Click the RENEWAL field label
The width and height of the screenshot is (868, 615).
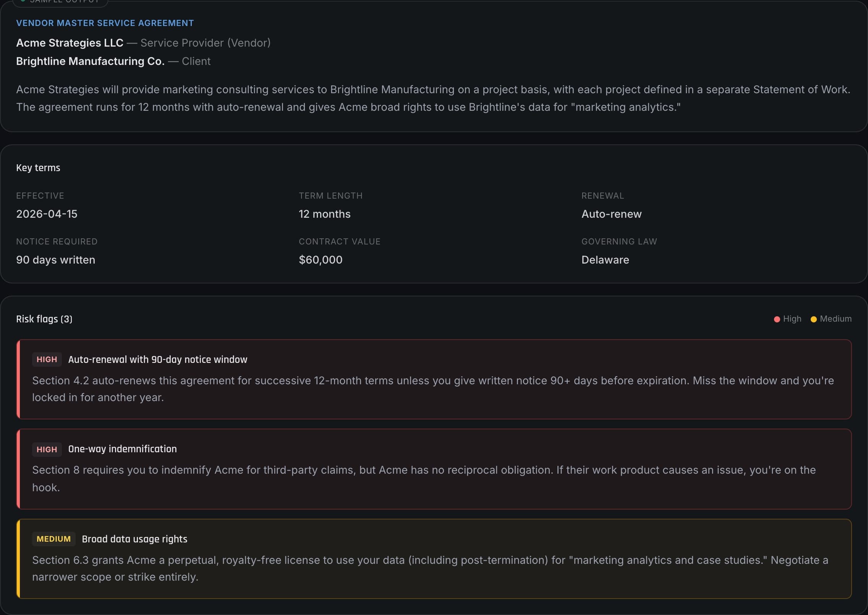coord(602,196)
